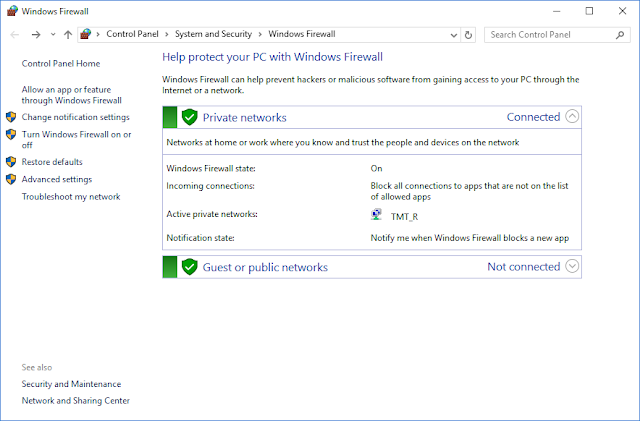Open the recent locations dropdown arrow
The image size is (640, 421).
click(51, 34)
